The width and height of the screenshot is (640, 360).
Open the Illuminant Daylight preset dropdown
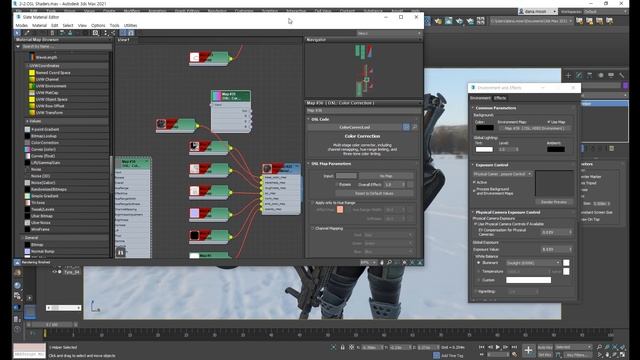533,263
